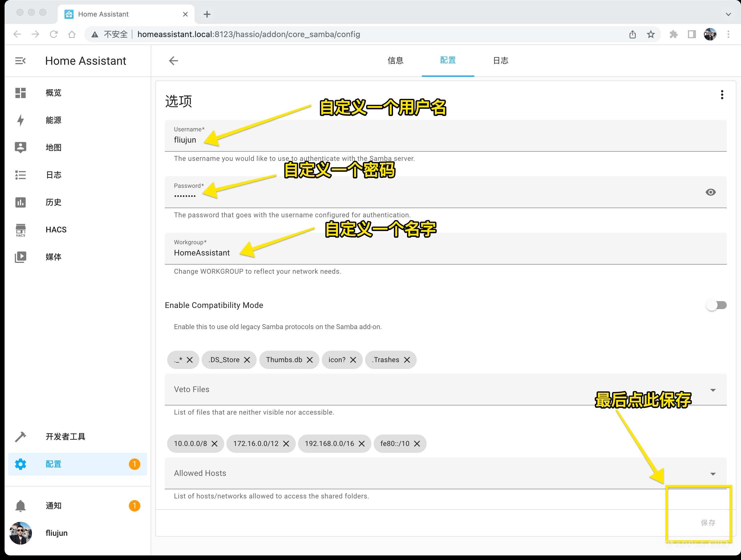Image resolution: width=741 pixels, height=560 pixels.
Task: Click the 保存 save button
Action: pyautogui.click(x=708, y=522)
